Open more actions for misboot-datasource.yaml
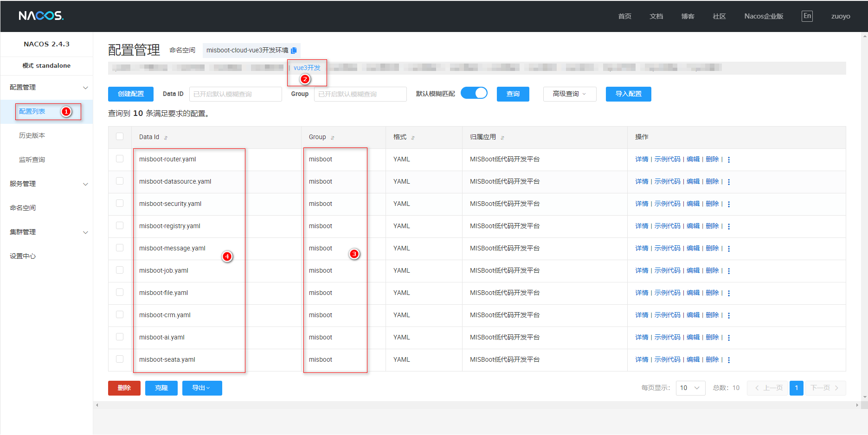Viewport: 868px width, 435px height. click(x=729, y=182)
